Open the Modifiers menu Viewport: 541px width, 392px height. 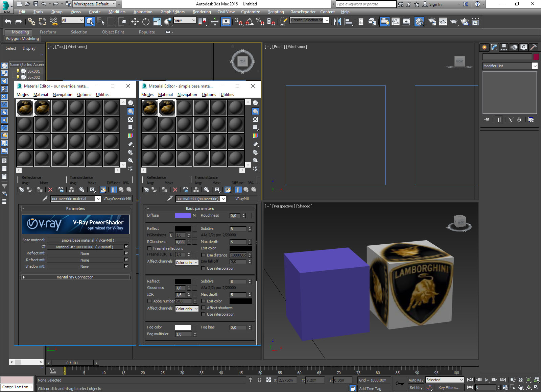coord(117,12)
